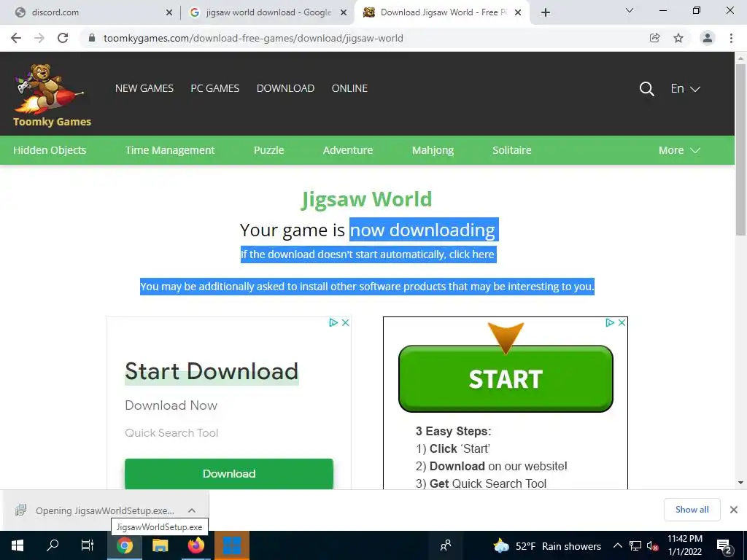Open DOWNLOAD menu item
The width and height of the screenshot is (747, 560).
(285, 88)
